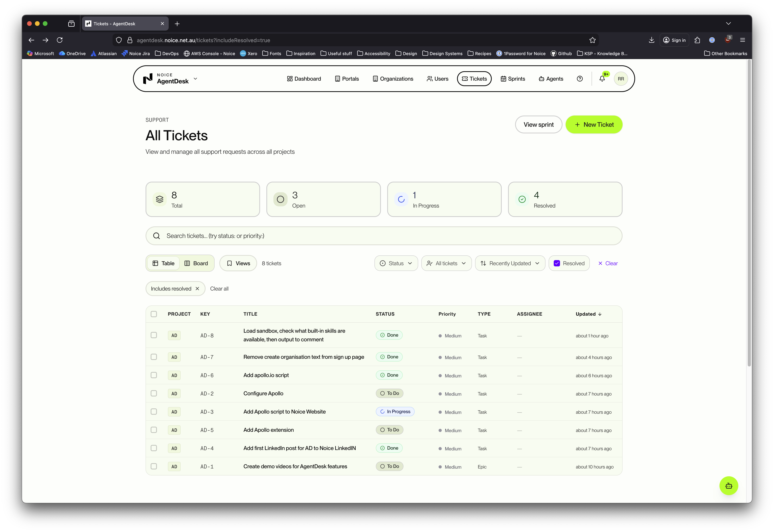Click the floating support chat bubble
774x532 pixels.
click(729, 486)
